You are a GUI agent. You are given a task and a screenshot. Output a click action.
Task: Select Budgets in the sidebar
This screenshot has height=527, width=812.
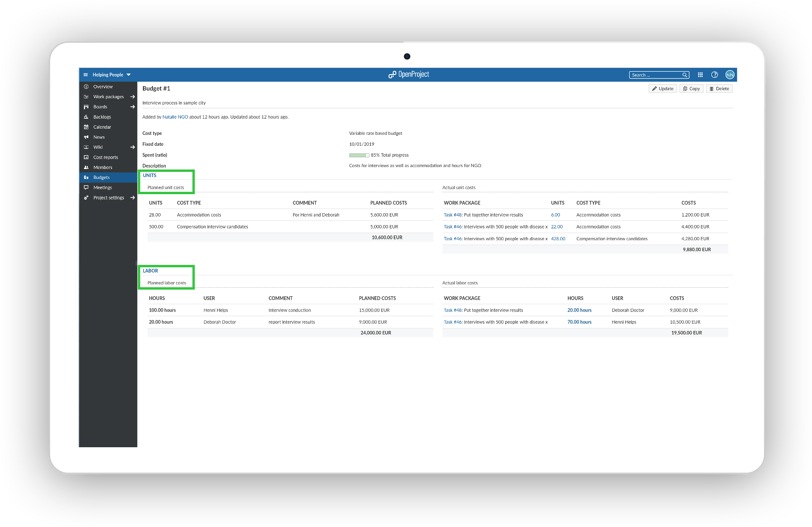[102, 178]
